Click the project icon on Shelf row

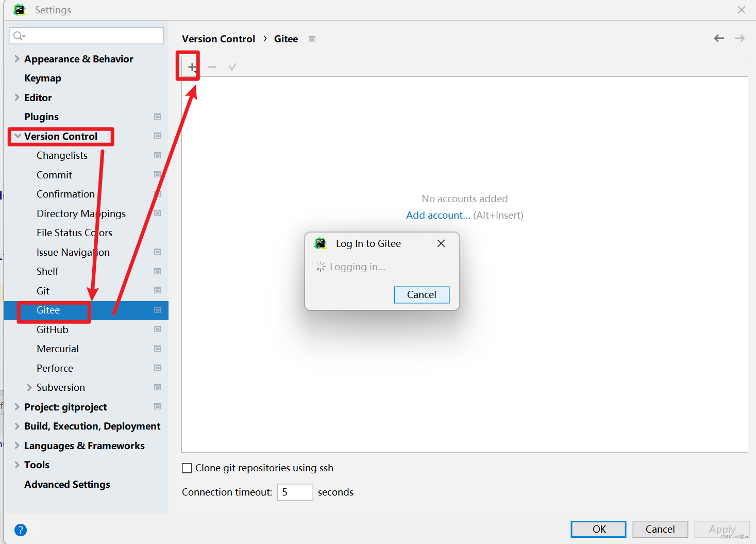coord(158,271)
